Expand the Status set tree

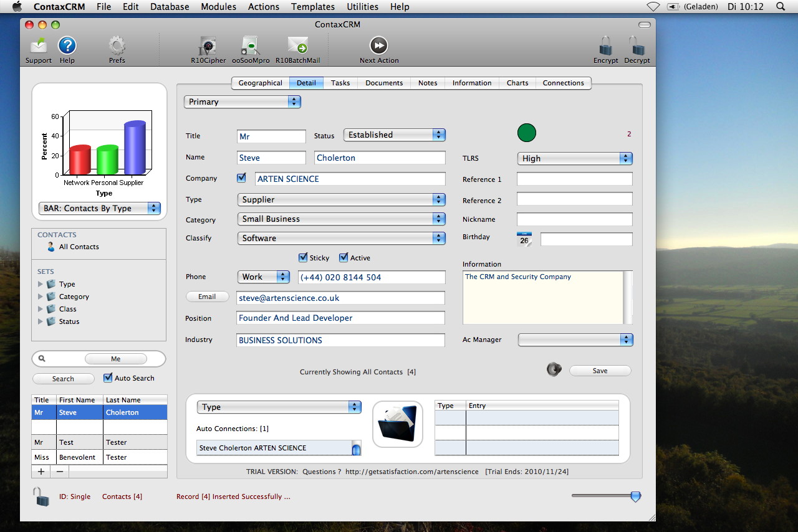coord(41,321)
